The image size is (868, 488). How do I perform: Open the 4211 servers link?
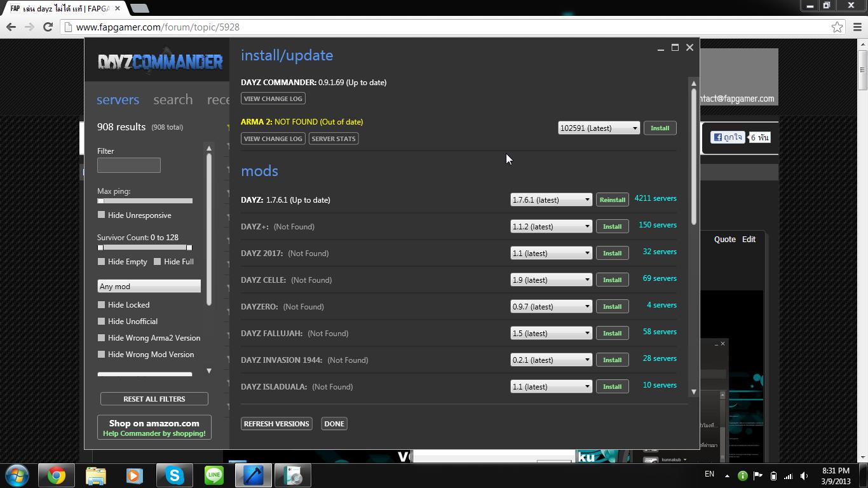(655, 198)
